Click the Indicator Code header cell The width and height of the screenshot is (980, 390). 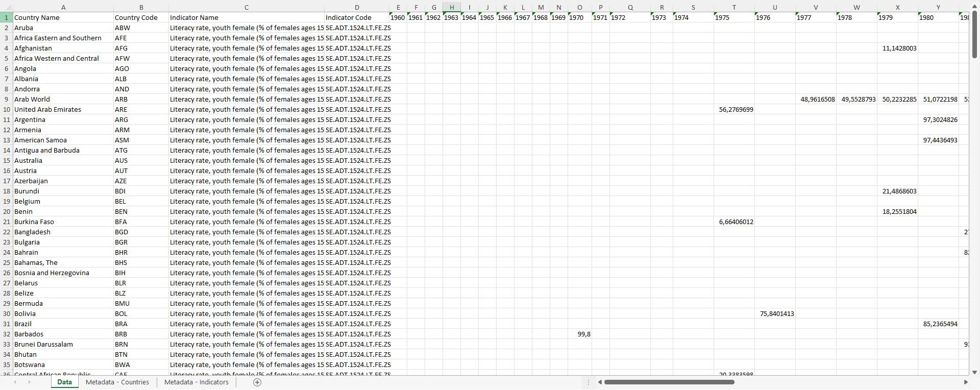coord(357,17)
